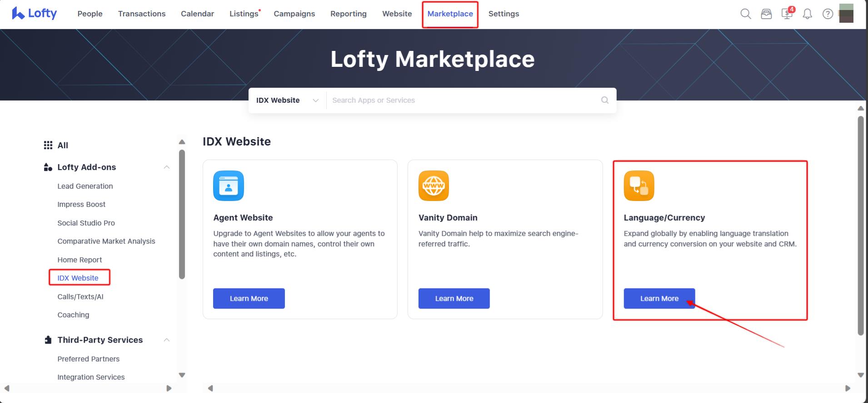This screenshot has height=403, width=868.
Task: Select the All category
Action: (63, 145)
